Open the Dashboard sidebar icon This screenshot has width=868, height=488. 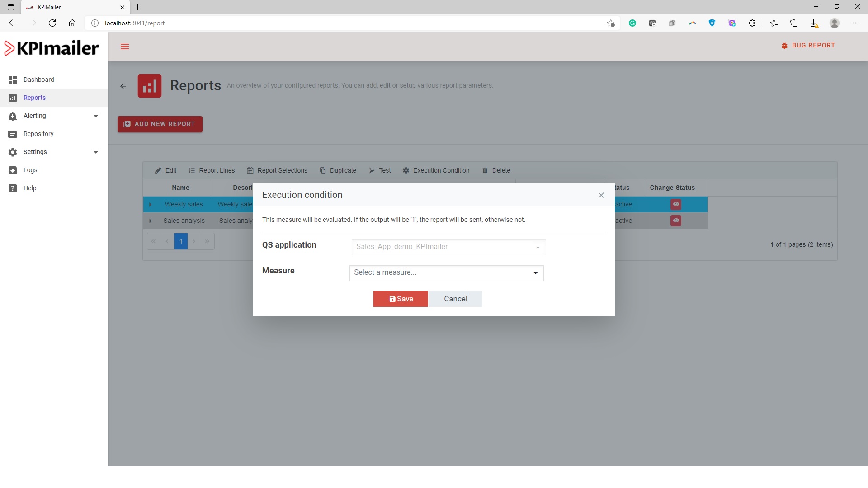[13, 80]
